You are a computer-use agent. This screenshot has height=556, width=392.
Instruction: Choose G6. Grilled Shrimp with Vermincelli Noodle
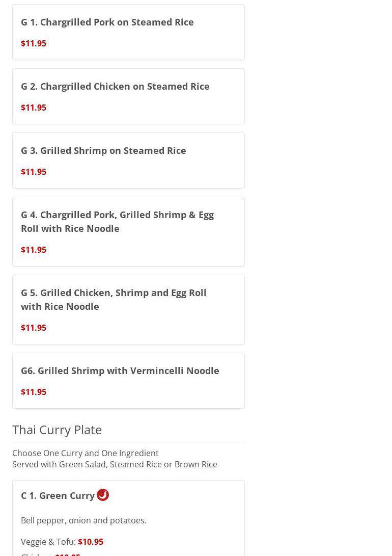(120, 370)
